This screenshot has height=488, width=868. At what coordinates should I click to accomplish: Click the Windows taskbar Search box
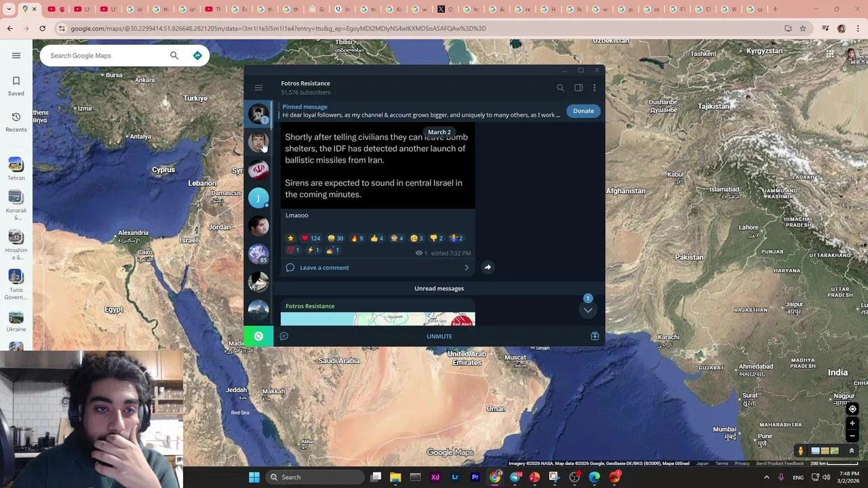pos(315,477)
